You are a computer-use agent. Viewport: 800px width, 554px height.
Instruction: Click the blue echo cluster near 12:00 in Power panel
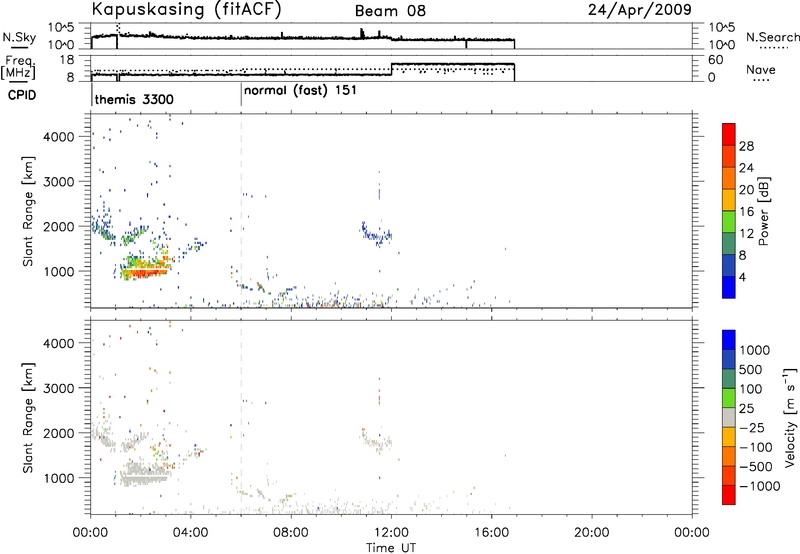click(376, 234)
